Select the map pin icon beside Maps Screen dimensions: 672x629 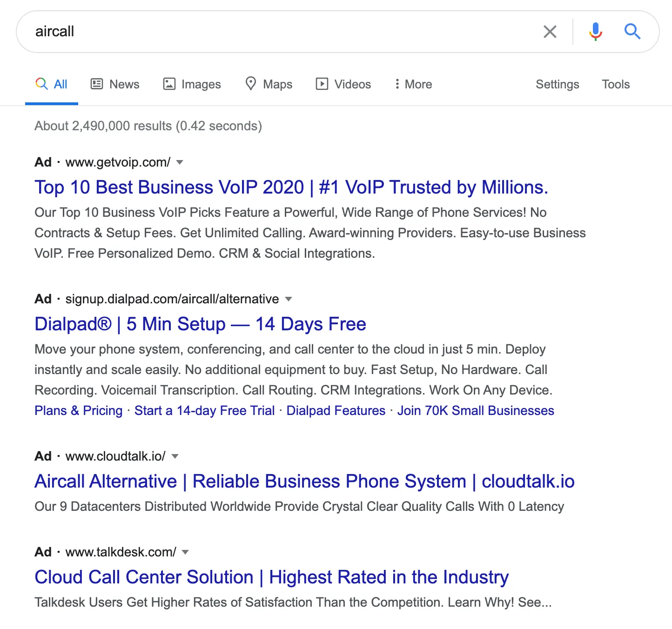251,84
